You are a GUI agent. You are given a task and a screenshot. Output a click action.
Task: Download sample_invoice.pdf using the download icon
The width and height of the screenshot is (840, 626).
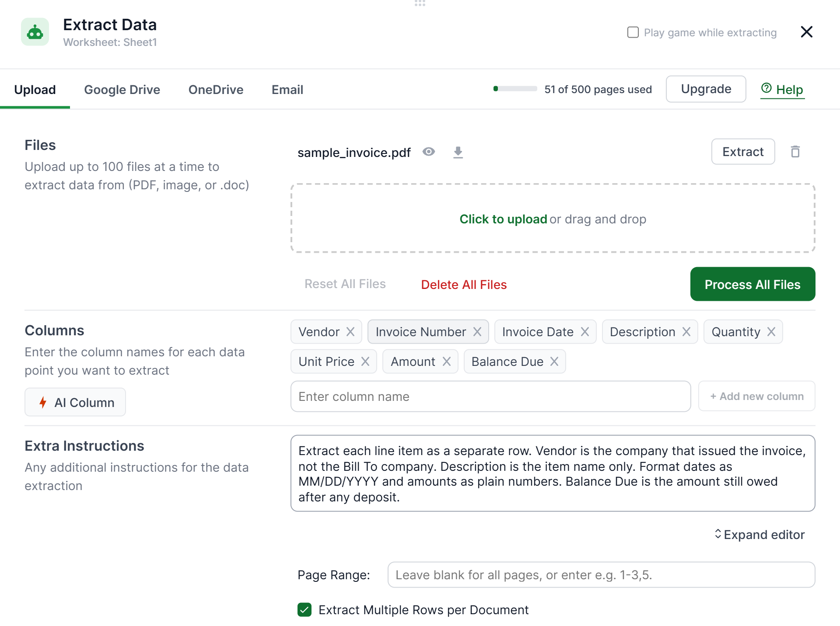458,152
